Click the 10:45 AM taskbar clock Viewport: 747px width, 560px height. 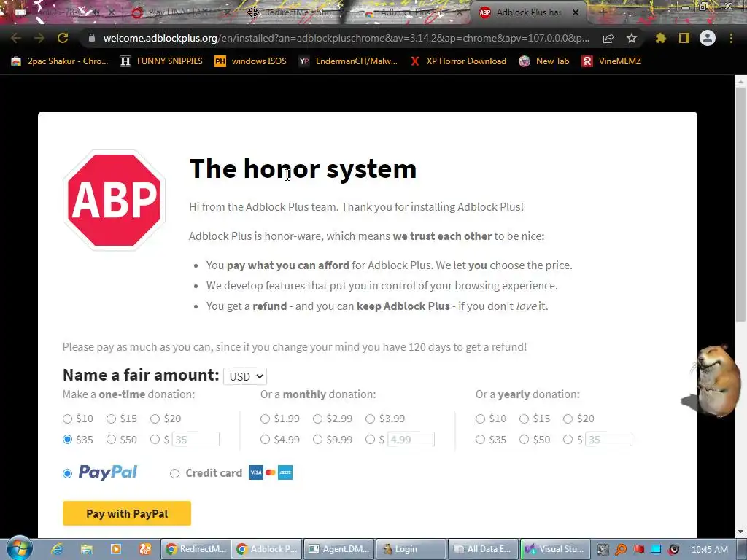click(710, 549)
